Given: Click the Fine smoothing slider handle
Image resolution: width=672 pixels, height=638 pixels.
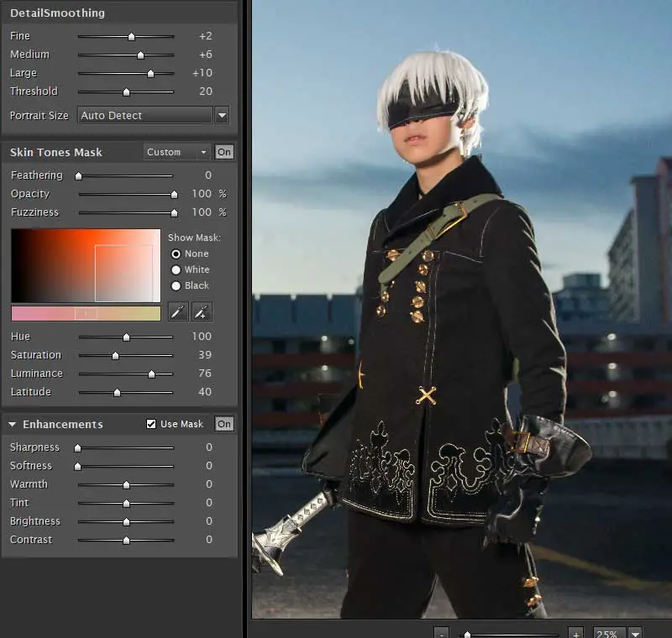Looking at the screenshot, I should 132,37.
